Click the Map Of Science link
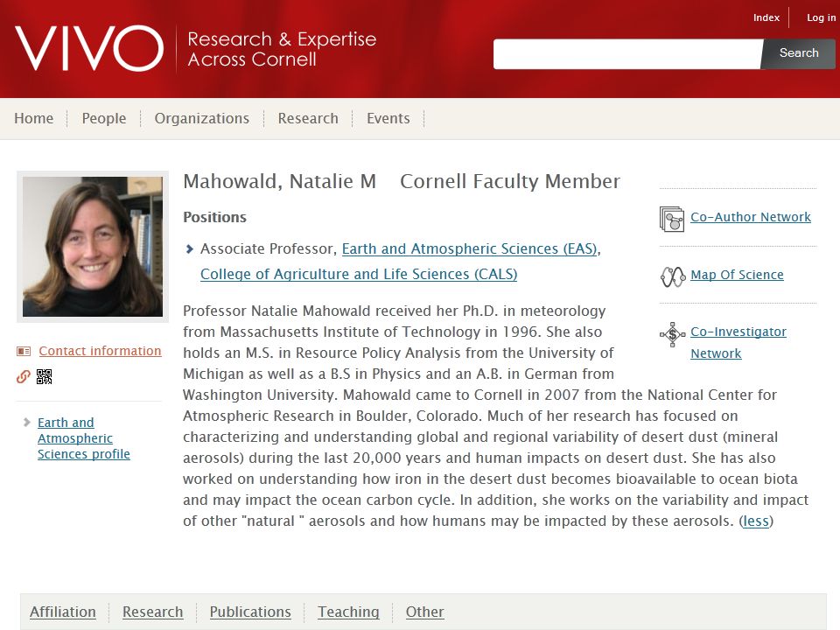This screenshot has height=630, width=840. [737, 275]
